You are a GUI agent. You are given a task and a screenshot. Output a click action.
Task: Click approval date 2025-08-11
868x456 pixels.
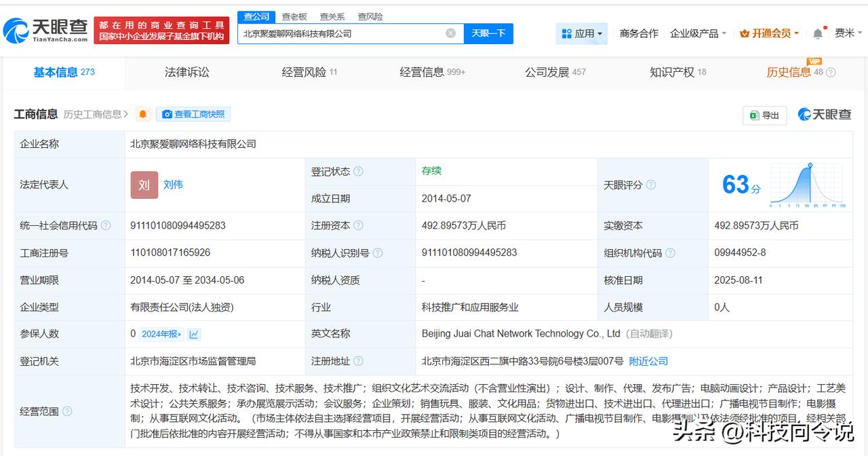[738, 280]
